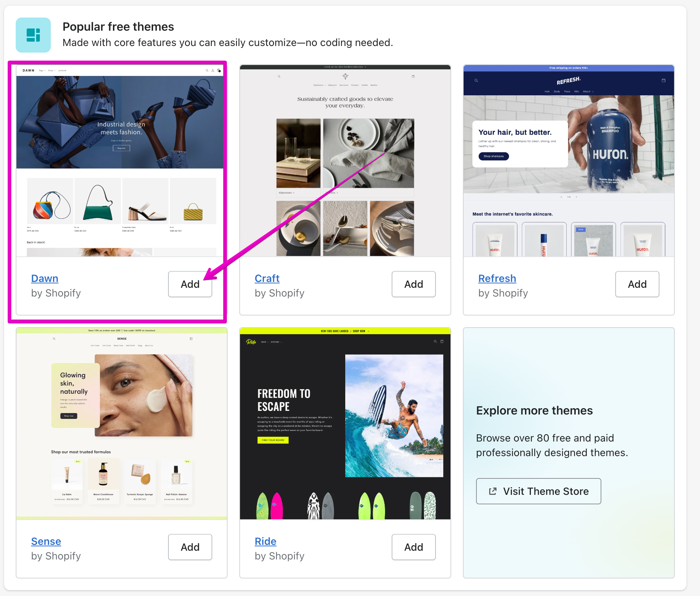Open the Craft theme preview thumbnail

coord(345,161)
